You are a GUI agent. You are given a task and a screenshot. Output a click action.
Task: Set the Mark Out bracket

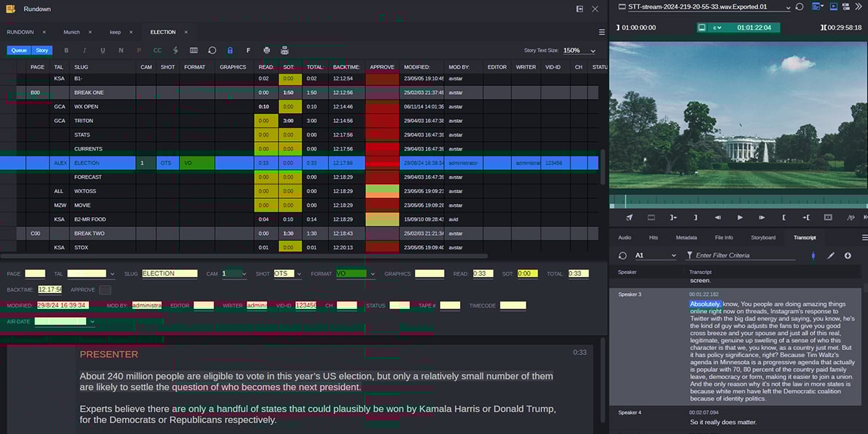pos(696,217)
